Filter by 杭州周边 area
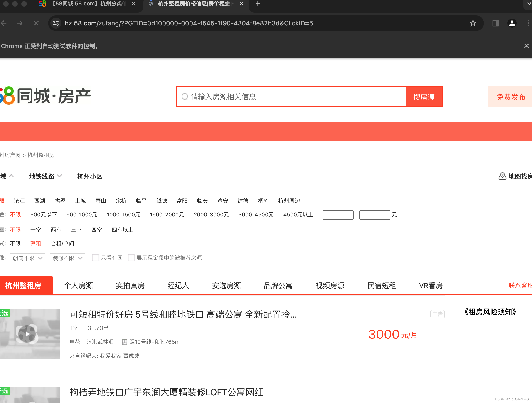Viewport: 532px width, 403px height. click(x=289, y=201)
